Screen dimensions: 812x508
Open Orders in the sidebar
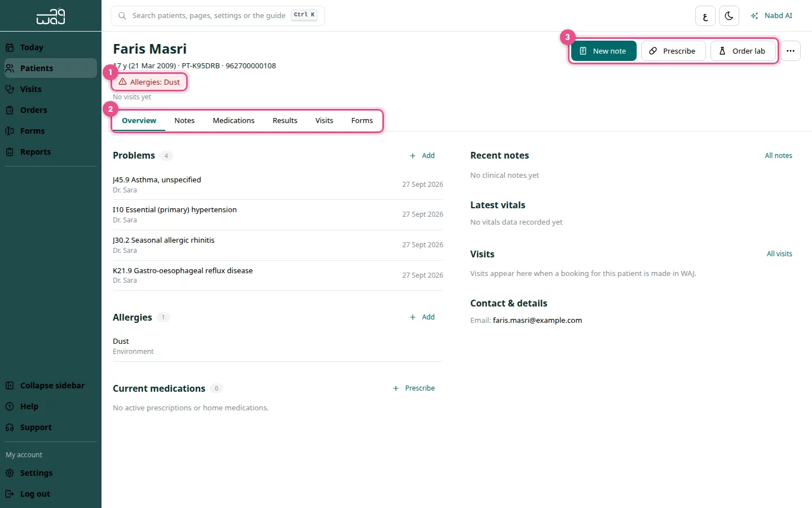click(51, 110)
